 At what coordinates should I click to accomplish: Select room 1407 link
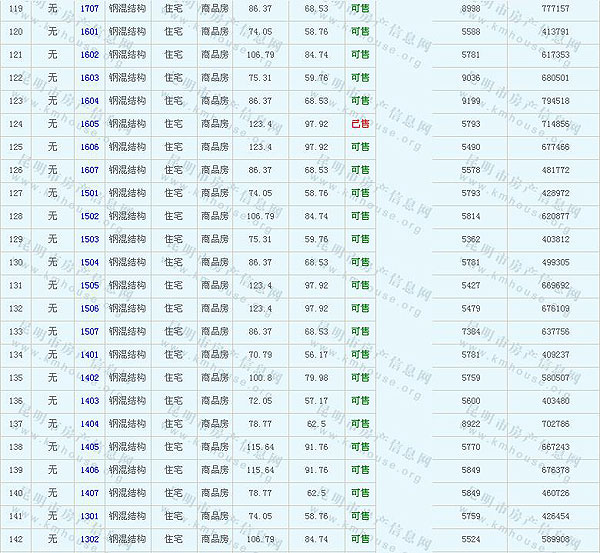point(90,493)
